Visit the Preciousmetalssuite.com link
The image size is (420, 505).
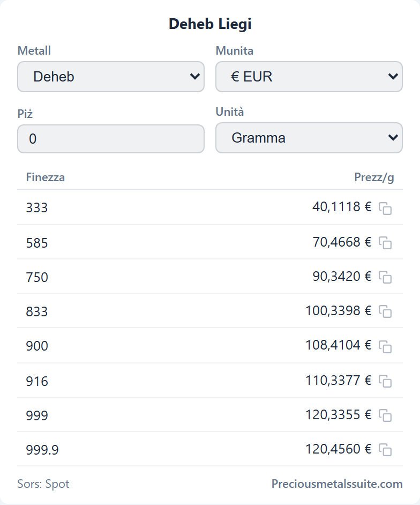pos(337,484)
